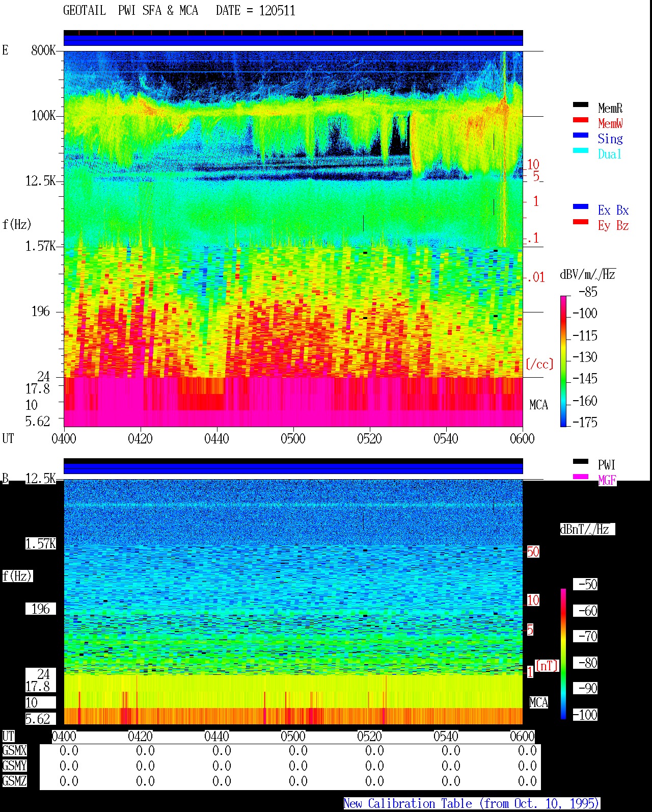Viewport: 652px width, 812px height.
Task: Click the red [/cc] density unit label
Action: coord(539,364)
